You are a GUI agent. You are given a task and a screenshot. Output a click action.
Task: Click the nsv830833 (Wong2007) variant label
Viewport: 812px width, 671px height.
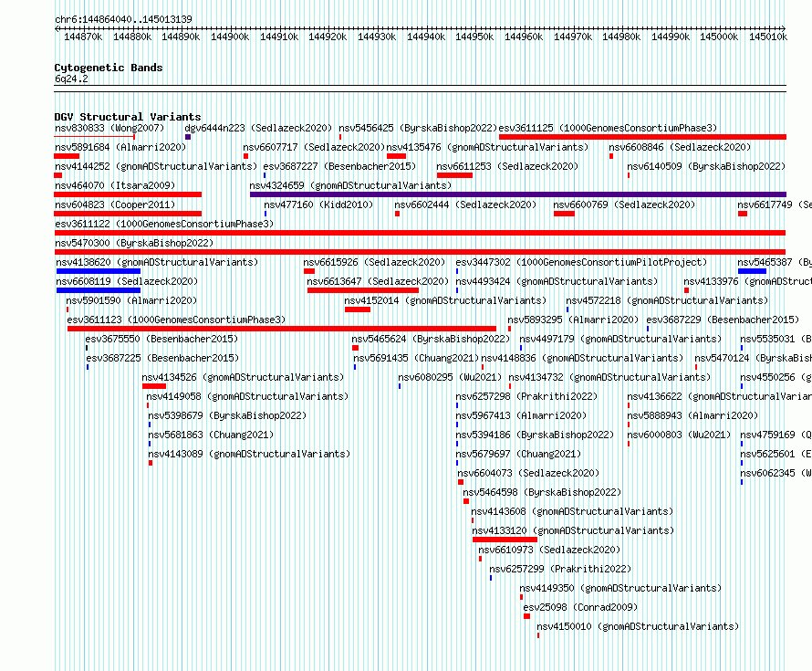point(109,128)
